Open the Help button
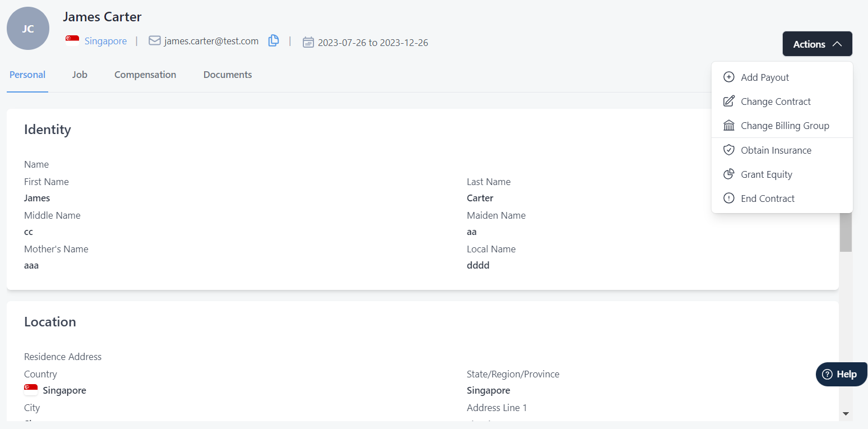Screen dimensions: 868x429 (841, 374)
